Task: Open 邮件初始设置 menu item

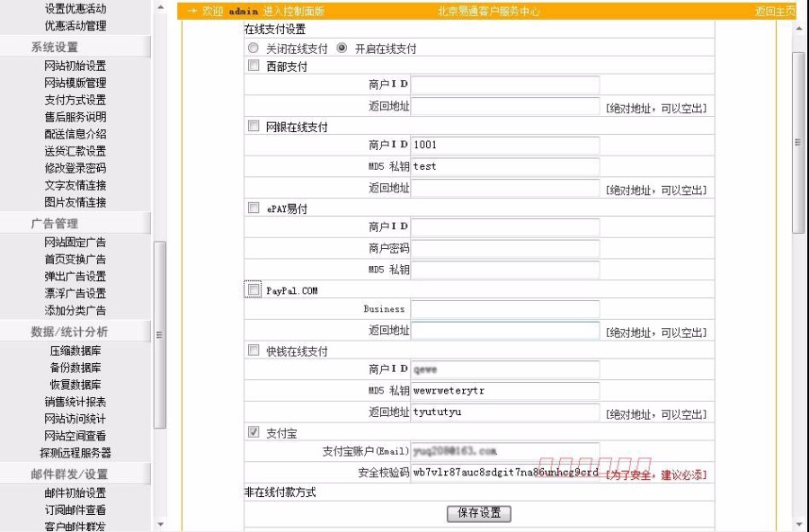Action: pyautogui.click(x=76, y=492)
